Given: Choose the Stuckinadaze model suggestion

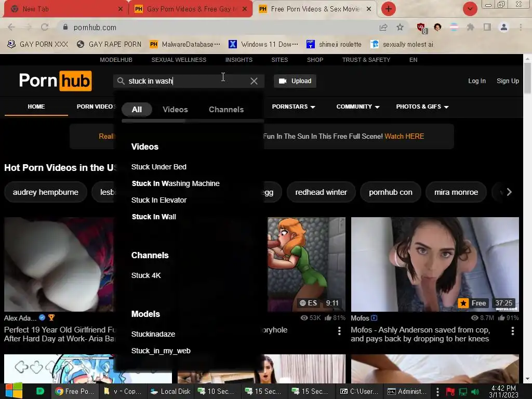Looking at the screenshot, I should point(153,334).
